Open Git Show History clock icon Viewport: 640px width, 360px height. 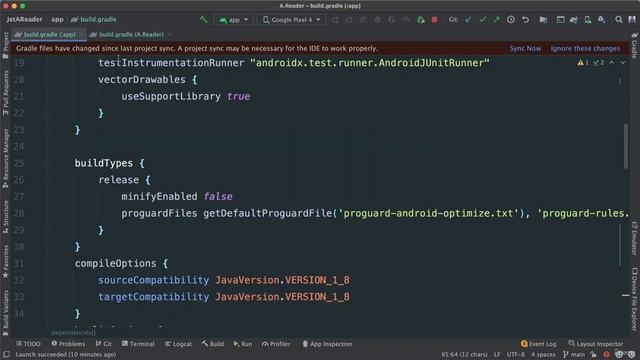coord(511,20)
